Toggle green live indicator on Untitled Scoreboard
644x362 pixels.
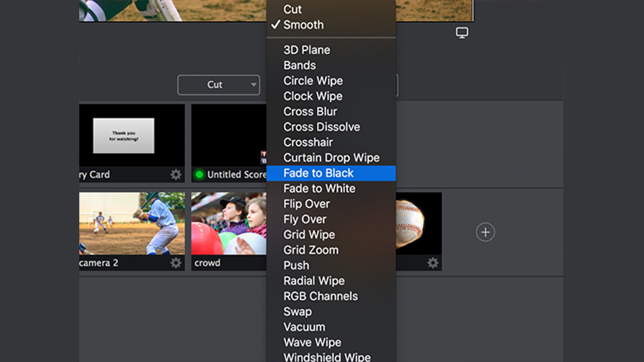200,175
